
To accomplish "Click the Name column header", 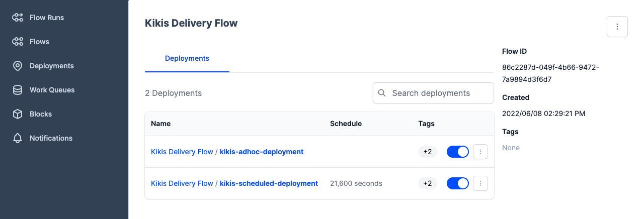I will pos(161,124).
